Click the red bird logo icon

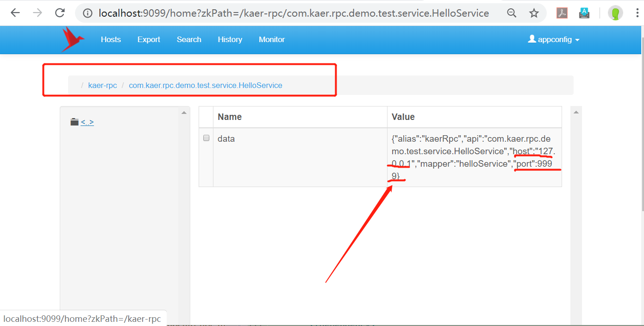click(x=72, y=39)
